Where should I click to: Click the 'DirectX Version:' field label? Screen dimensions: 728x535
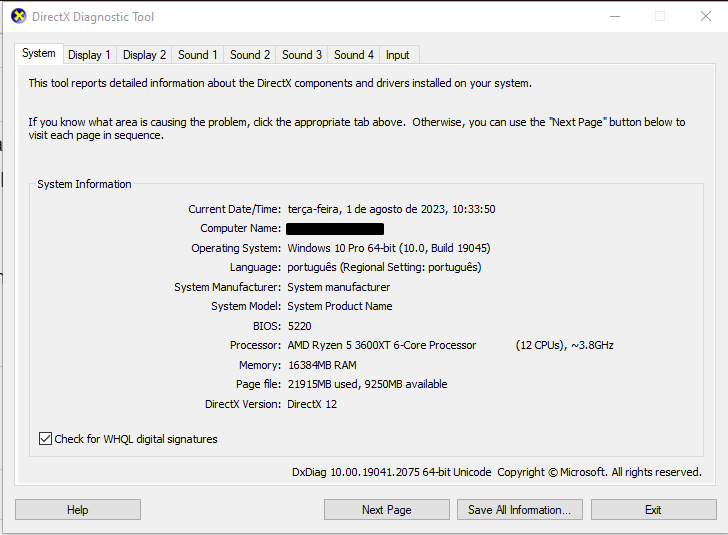click(x=243, y=404)
